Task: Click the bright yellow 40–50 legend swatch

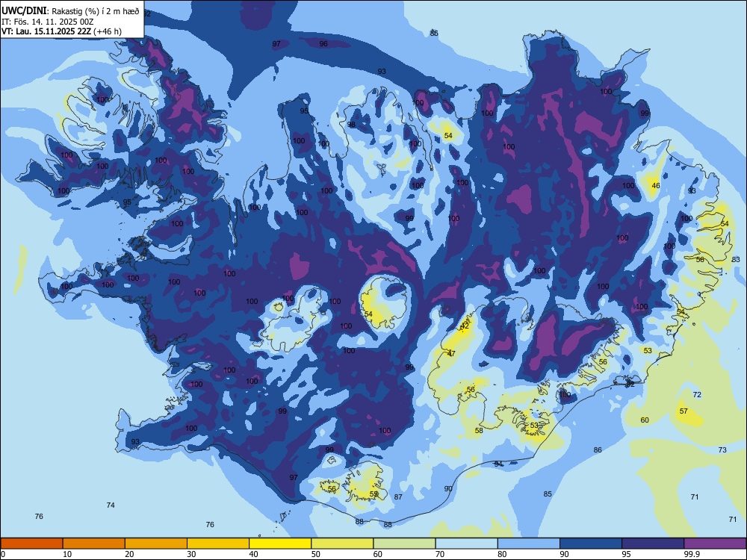Action: pos(280,544)
